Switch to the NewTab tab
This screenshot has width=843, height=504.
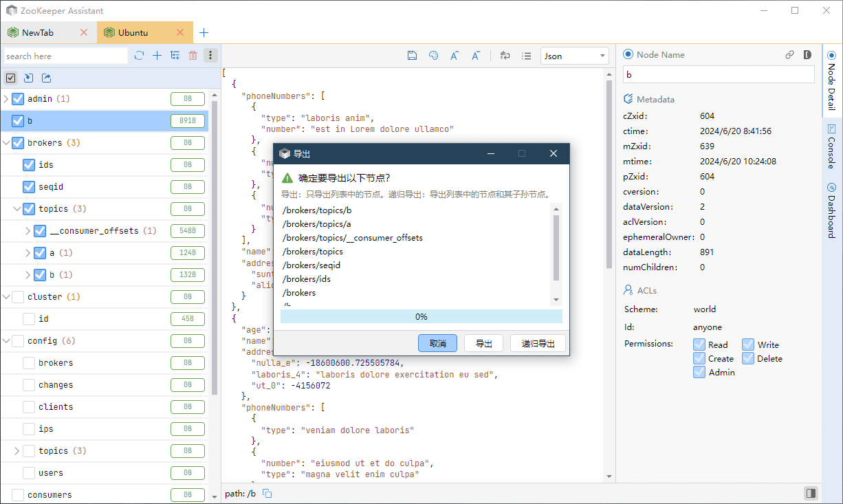(x=38, y=32)
